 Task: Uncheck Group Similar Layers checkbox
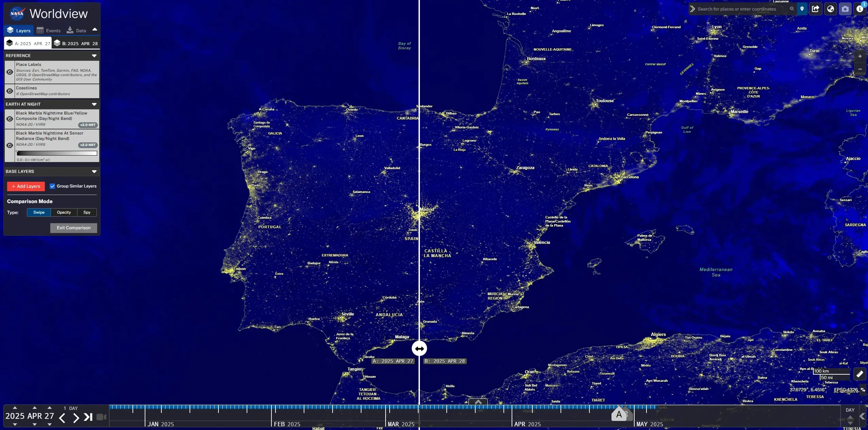tap(52, 186)
